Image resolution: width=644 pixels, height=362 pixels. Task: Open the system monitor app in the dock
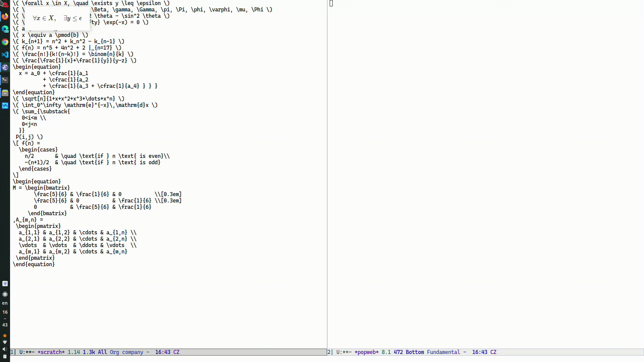pyautogui.click(x=5, y=106)
